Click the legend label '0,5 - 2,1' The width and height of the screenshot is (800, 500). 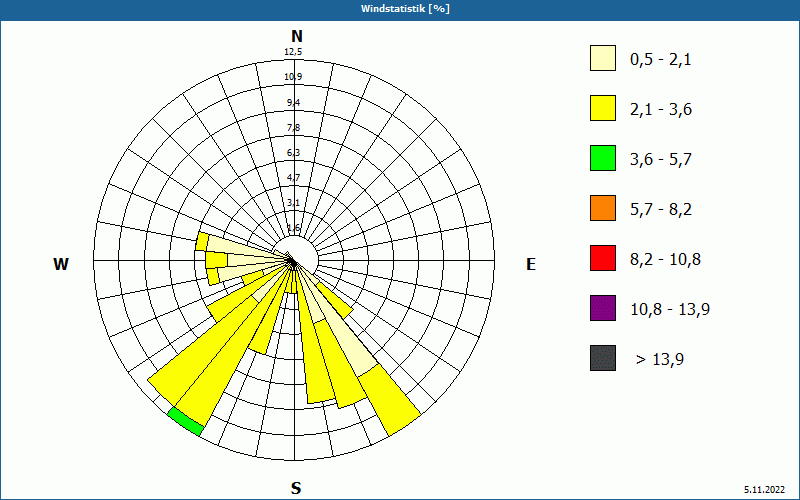(x=661, y=60)
